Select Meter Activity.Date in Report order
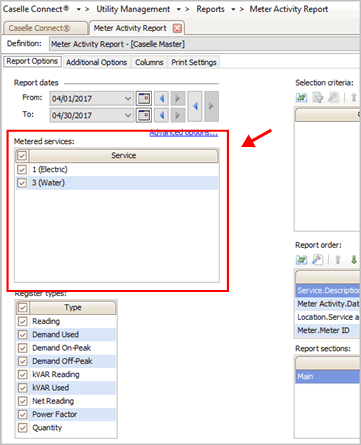The width and height of the screenshot is (361, 445). [328, 304]
